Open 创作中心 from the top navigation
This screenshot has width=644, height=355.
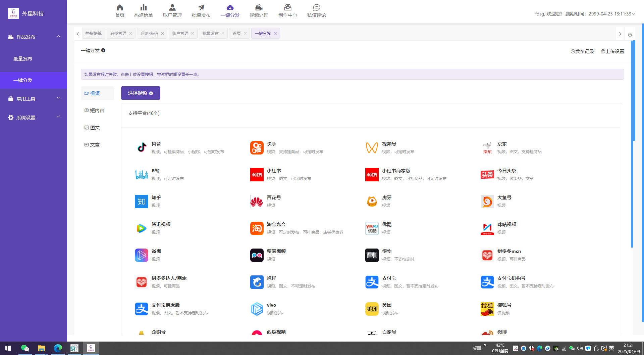287,8
